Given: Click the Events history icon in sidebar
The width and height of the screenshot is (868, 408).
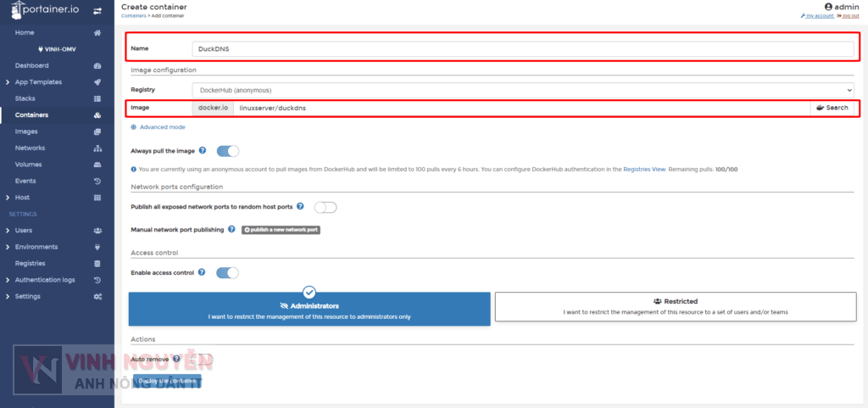Looking at the screenshot, I should [x=97, y=181].
